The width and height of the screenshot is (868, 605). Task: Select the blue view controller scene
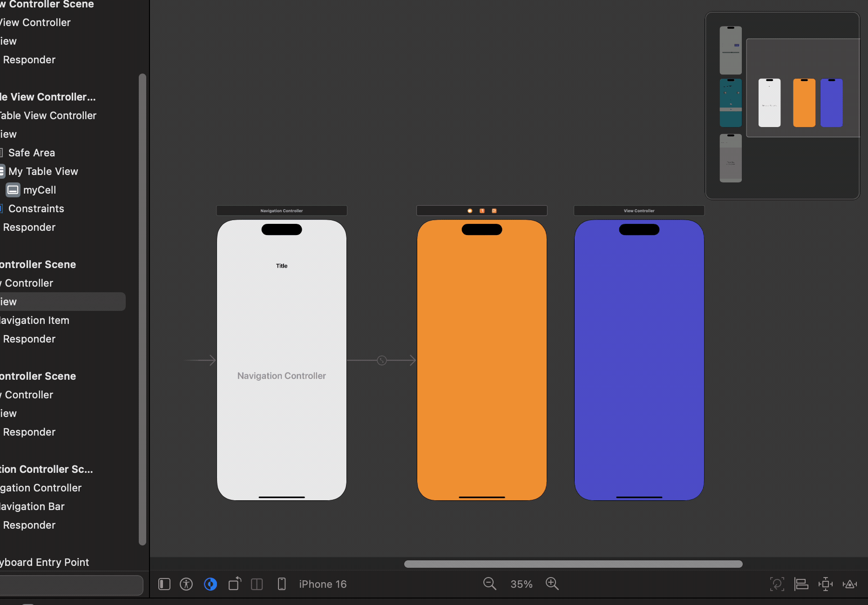[639, 360]
